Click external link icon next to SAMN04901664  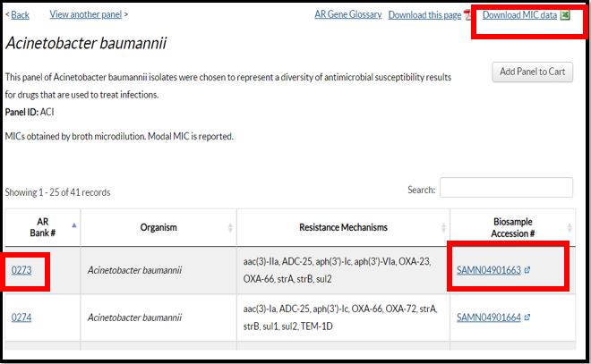[x=527, y=317]
